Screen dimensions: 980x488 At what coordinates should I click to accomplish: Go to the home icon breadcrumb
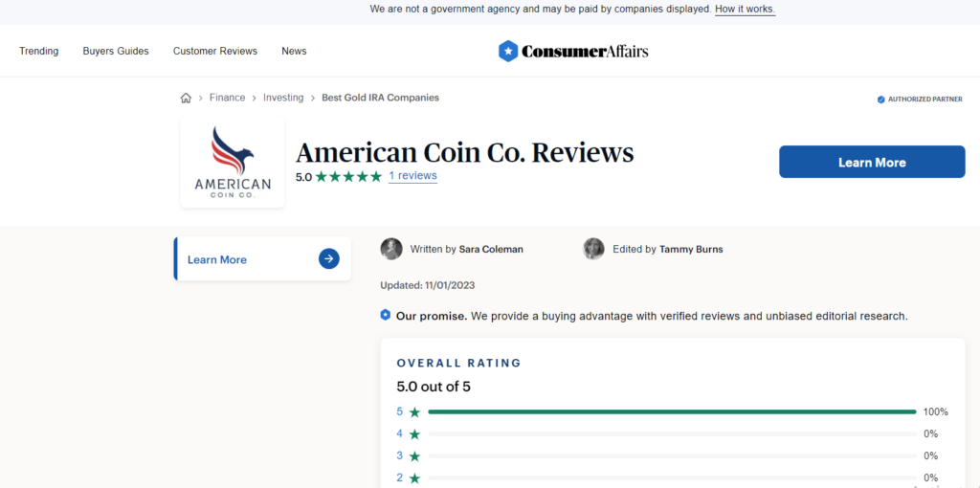(x=186, y=99)
